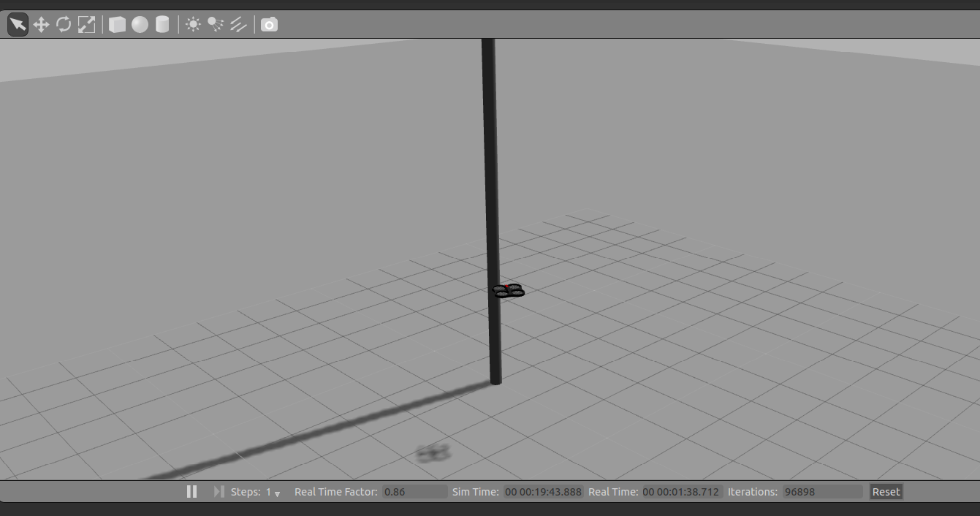Select the Iterations value field
980x516 pixels.
coord(822,492)
